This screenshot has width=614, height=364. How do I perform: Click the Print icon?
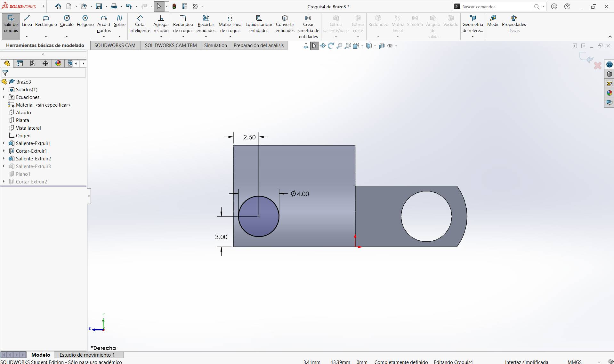[x=114, y=6]
